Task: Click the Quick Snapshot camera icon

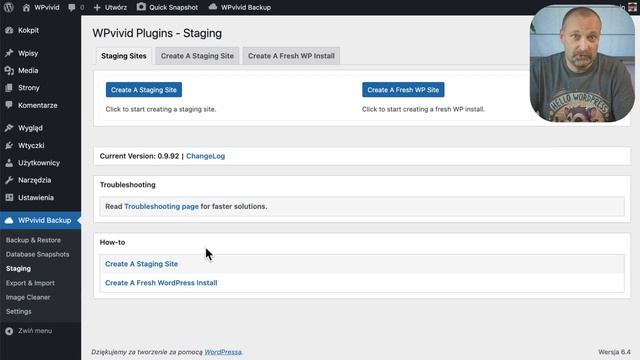Action: [x=141, y=7]
